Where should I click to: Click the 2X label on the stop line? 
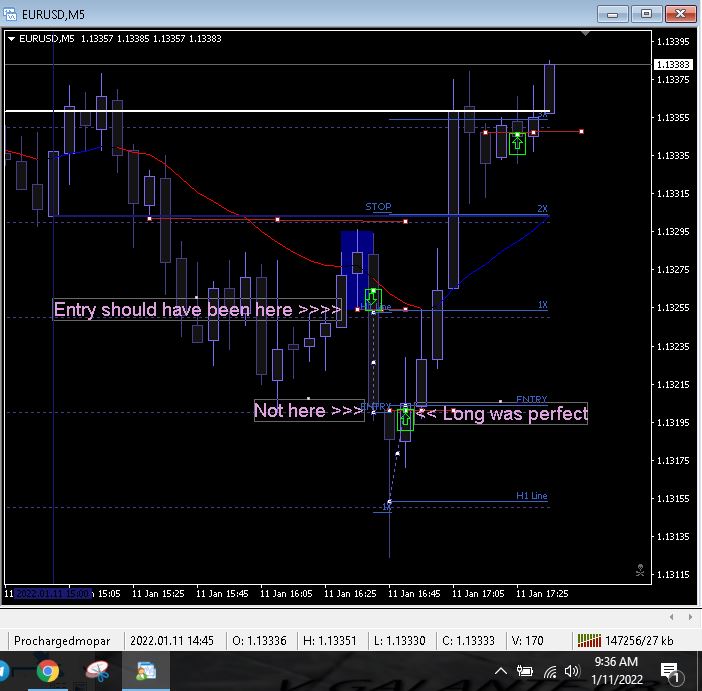542,208
